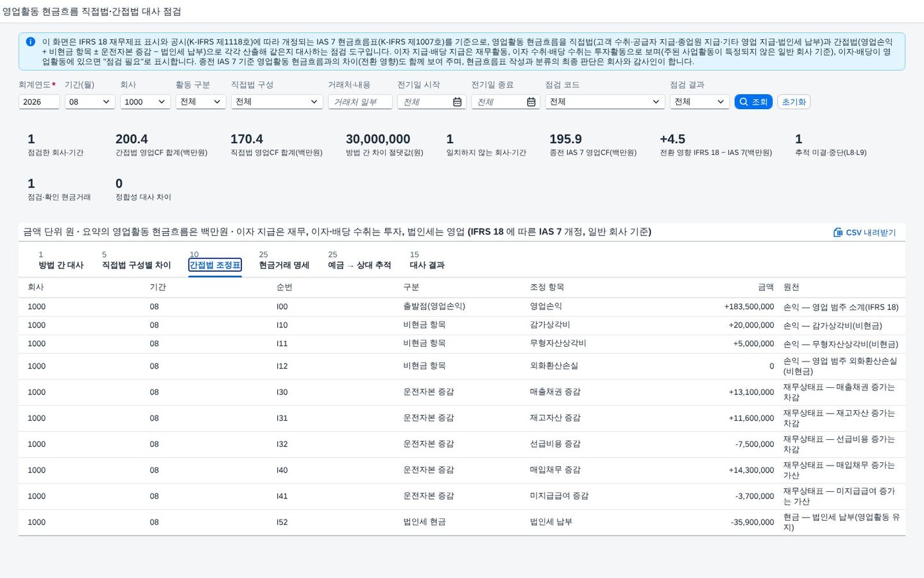This screenshot has width=924, height=578.
Task: Click the I30 sequence cell
Action: pyautogui.click(x=282, y=392)
